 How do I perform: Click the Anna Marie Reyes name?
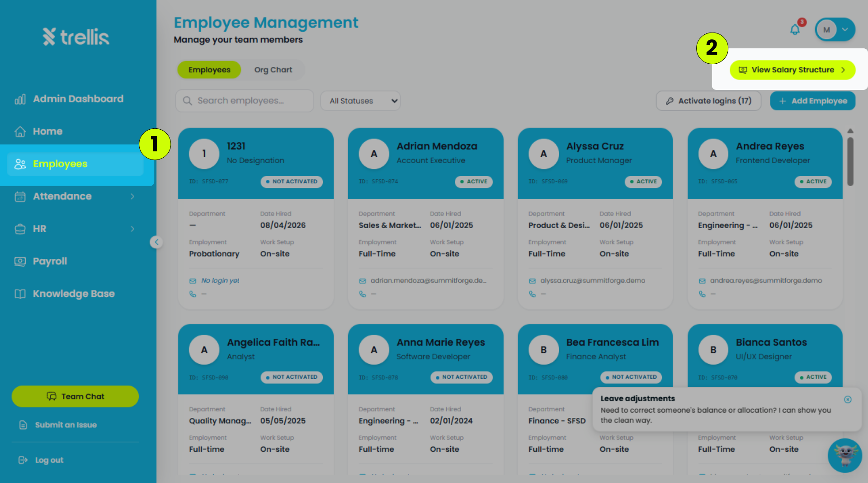pyautogui.click(x=441, y=342)
